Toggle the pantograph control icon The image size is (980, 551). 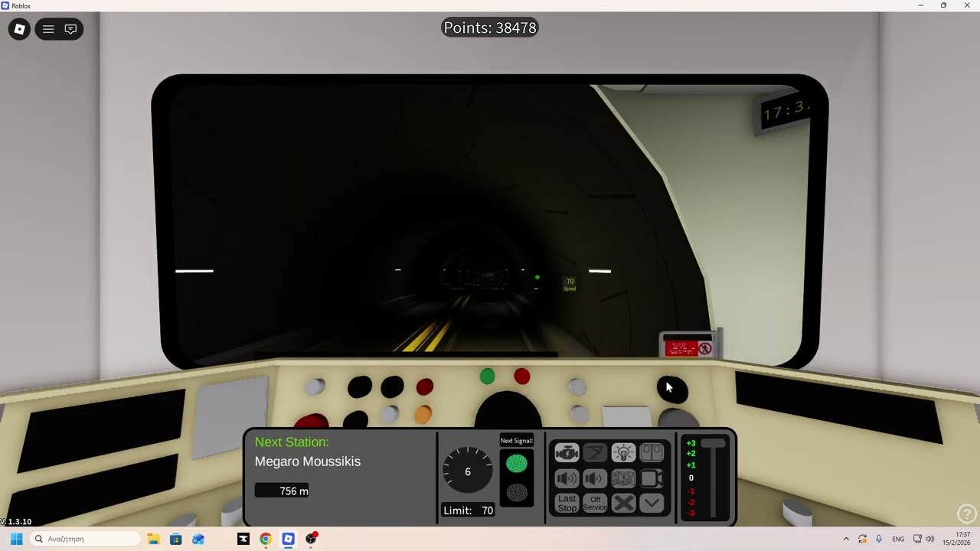tap(595, 453)
